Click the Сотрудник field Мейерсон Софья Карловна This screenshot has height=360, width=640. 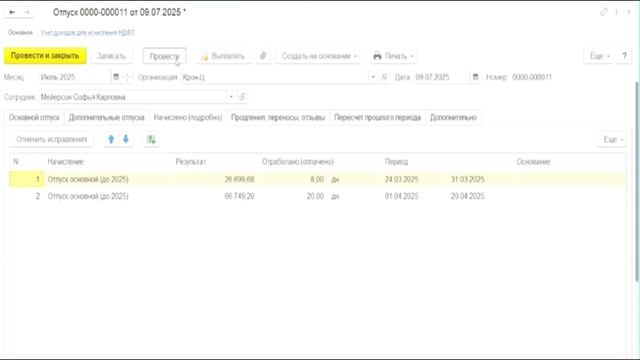pyautogui.click(x=133, y=97)
